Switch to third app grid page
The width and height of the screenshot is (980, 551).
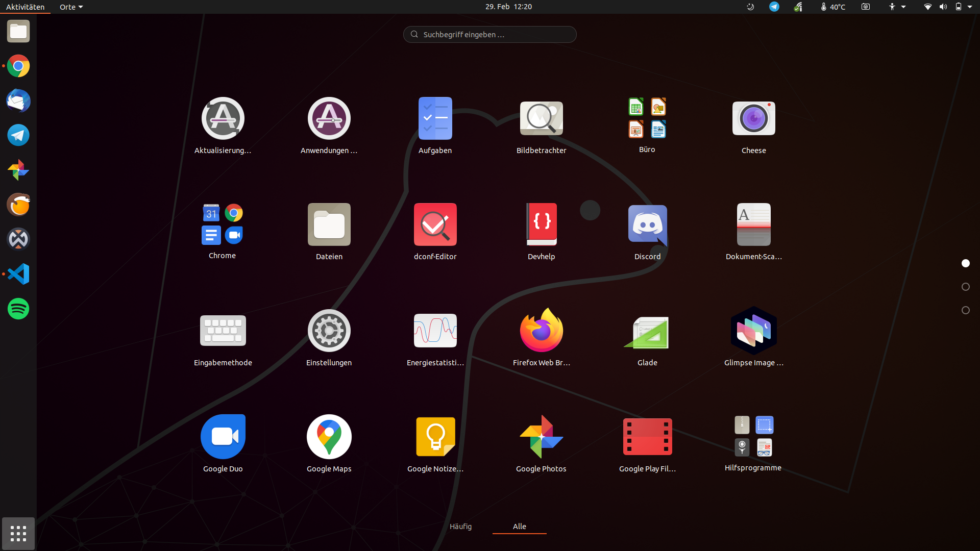[x=965, y=310]
